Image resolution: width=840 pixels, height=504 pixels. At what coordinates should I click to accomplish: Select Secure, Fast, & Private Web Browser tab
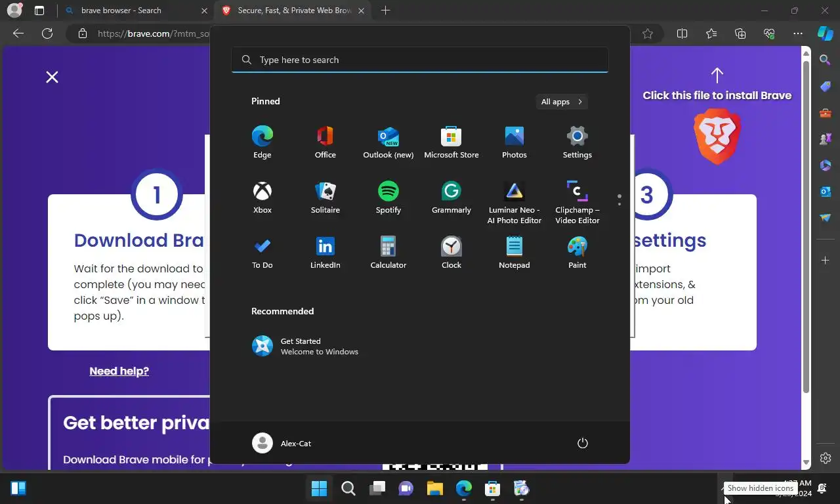click(294, 10)
